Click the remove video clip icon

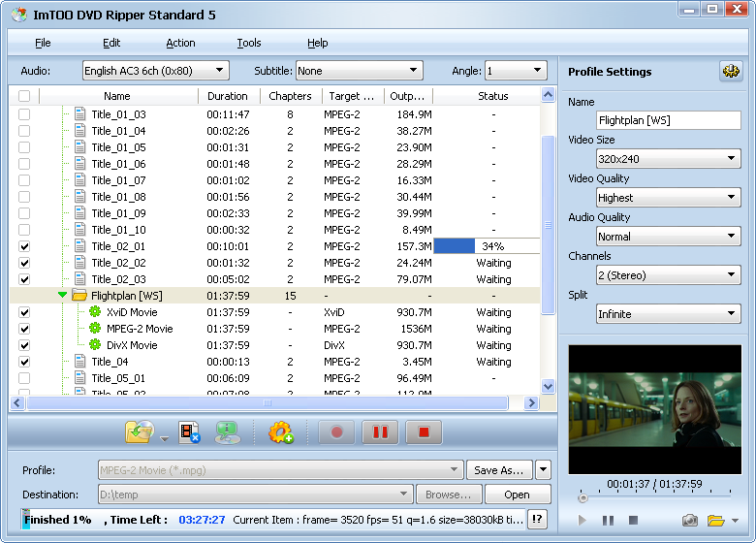(189, 432)
